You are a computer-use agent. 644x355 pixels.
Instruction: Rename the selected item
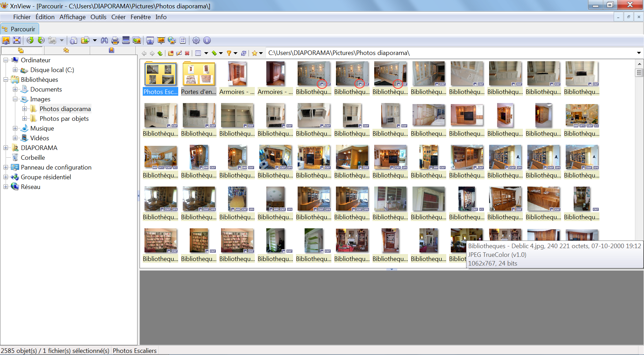179,53
